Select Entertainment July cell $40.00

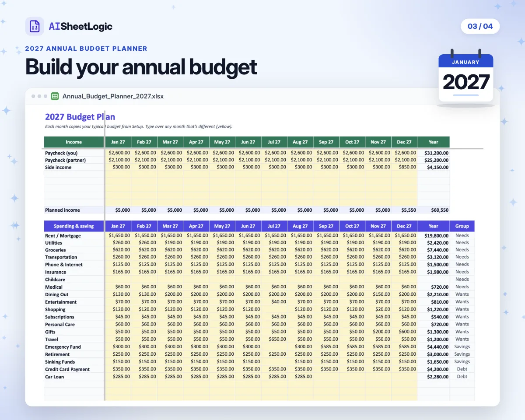274,302
